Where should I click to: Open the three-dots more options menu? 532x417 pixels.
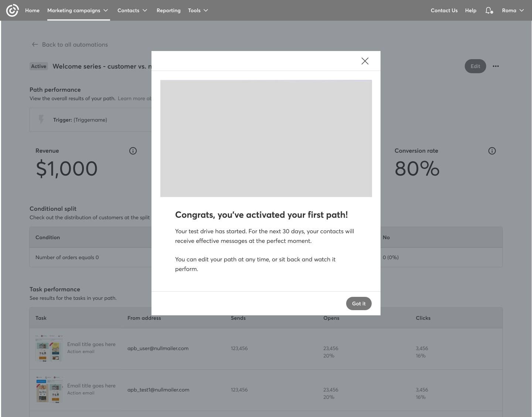tap(496, 66)
